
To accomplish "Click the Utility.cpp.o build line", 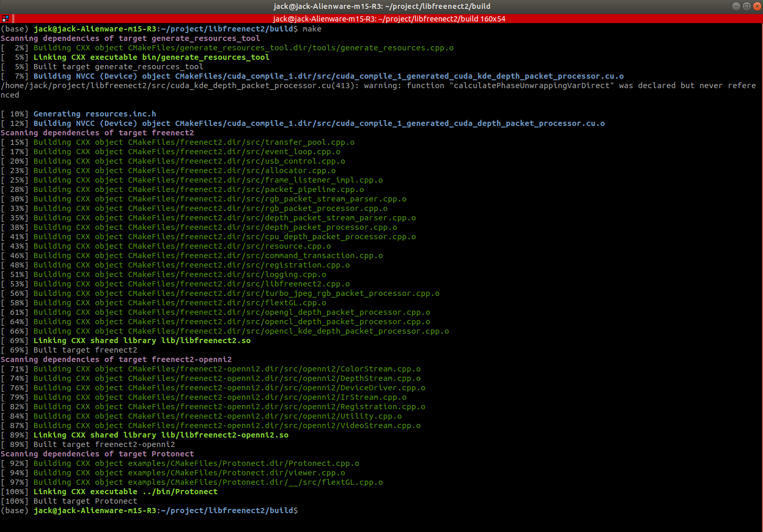I will click(x=201, y=416).
